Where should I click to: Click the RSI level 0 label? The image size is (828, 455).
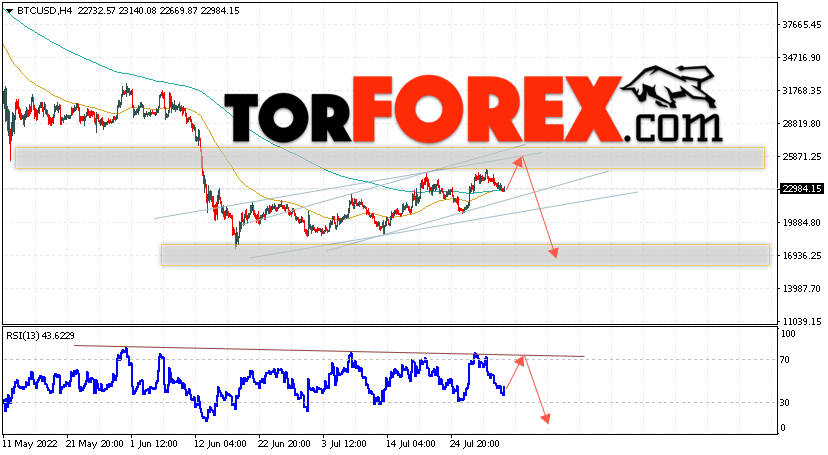[784, 428]
